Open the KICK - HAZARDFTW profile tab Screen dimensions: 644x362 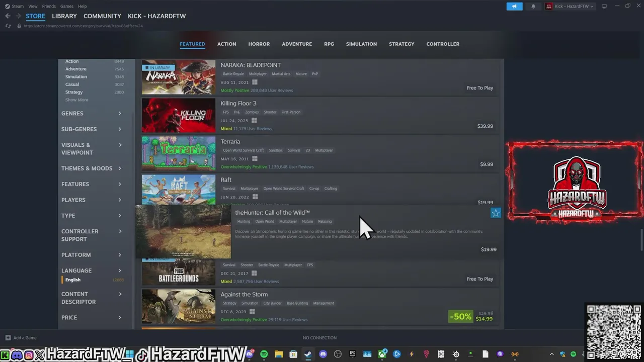tap(156, 16)
